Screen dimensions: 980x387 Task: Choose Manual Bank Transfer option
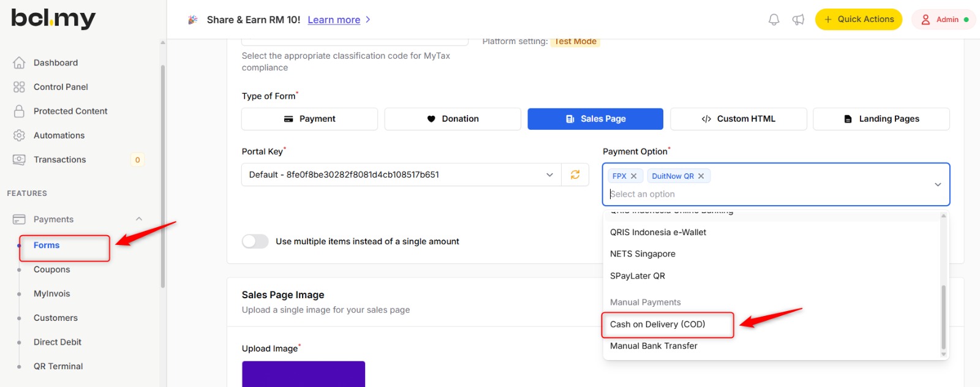click(654, 346)
